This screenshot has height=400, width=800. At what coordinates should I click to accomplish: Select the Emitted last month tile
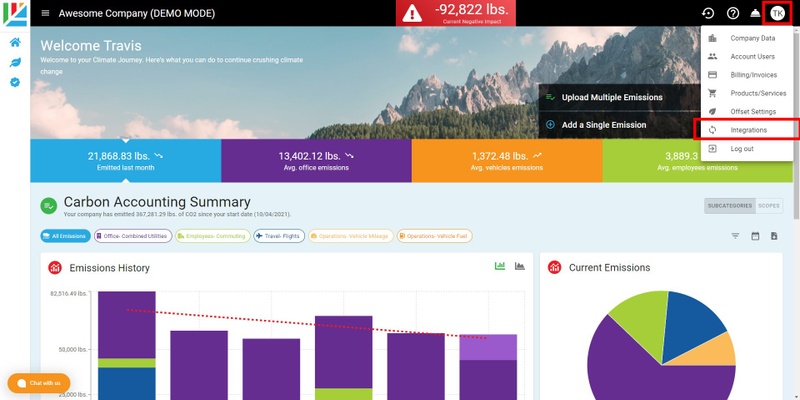(x=126, y=160)
